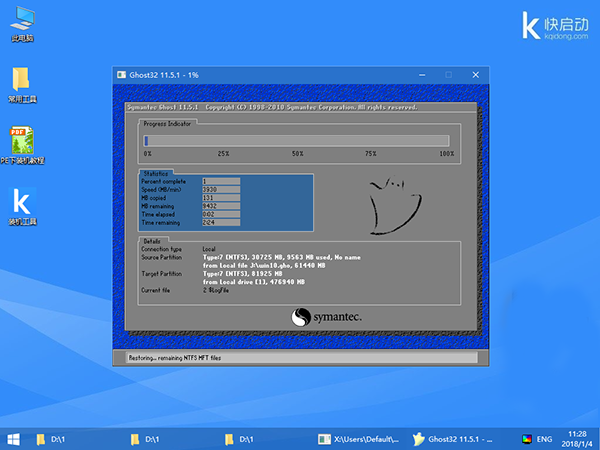The width and height of the screenshot is (600, 450).
Task: Click the Percent complete value field
Action: (x=221, y=181)
